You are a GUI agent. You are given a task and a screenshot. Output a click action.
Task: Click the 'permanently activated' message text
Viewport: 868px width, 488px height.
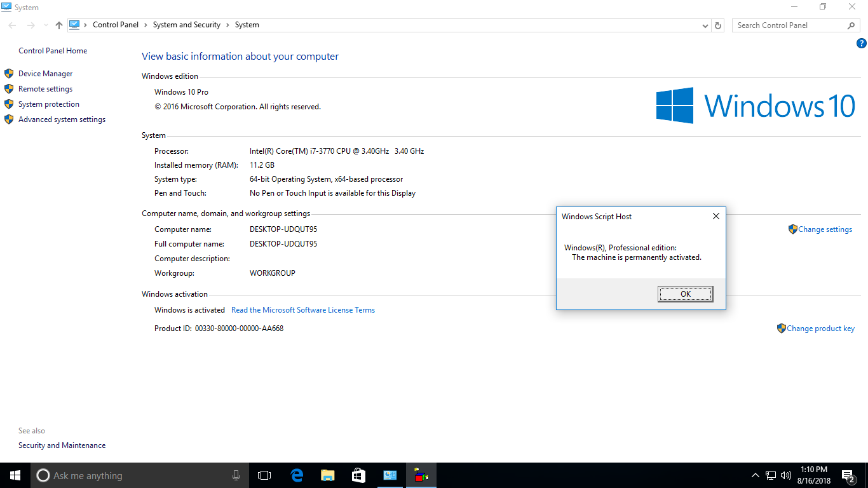(x=637, y=257)
